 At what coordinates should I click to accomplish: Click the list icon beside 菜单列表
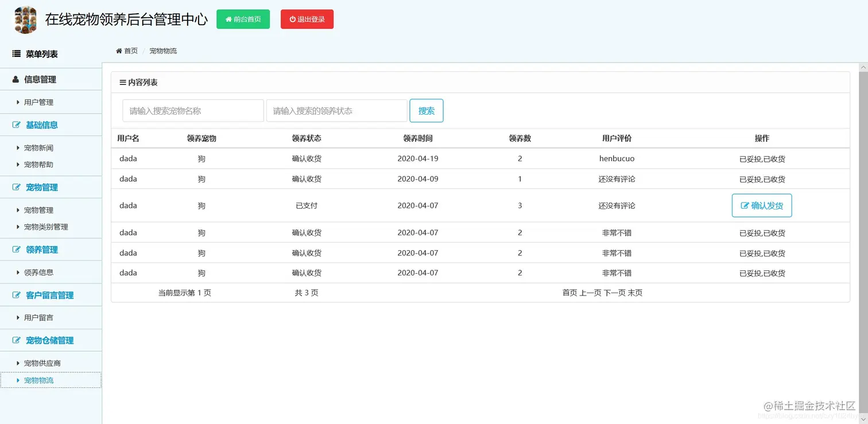click(17, 54)
